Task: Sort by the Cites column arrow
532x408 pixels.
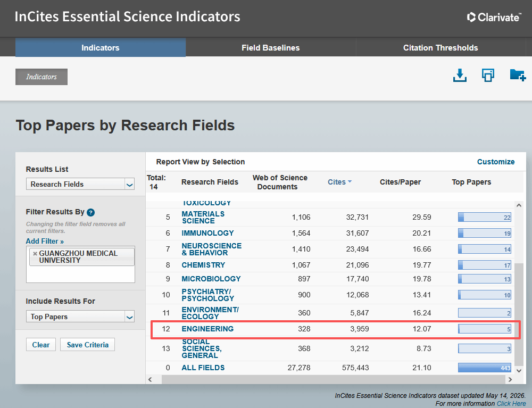Action: 350,182
